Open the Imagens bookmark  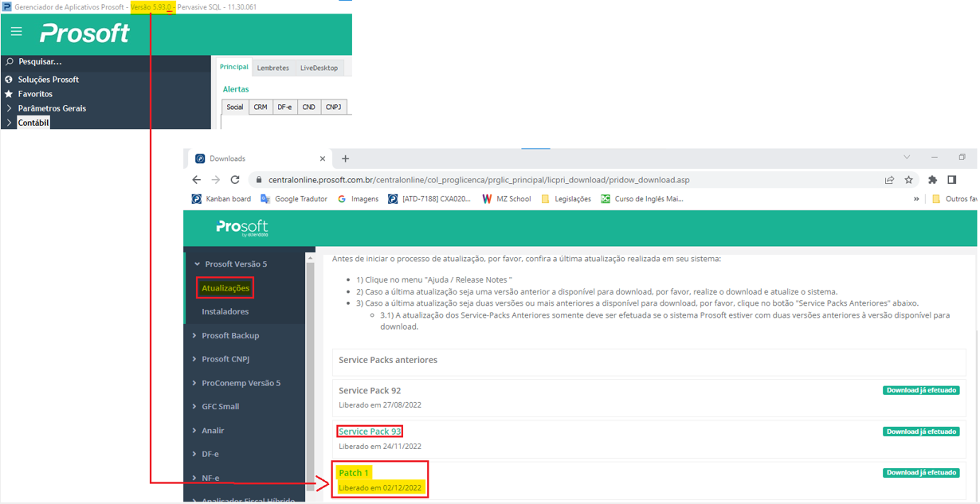tap(358, 199)
